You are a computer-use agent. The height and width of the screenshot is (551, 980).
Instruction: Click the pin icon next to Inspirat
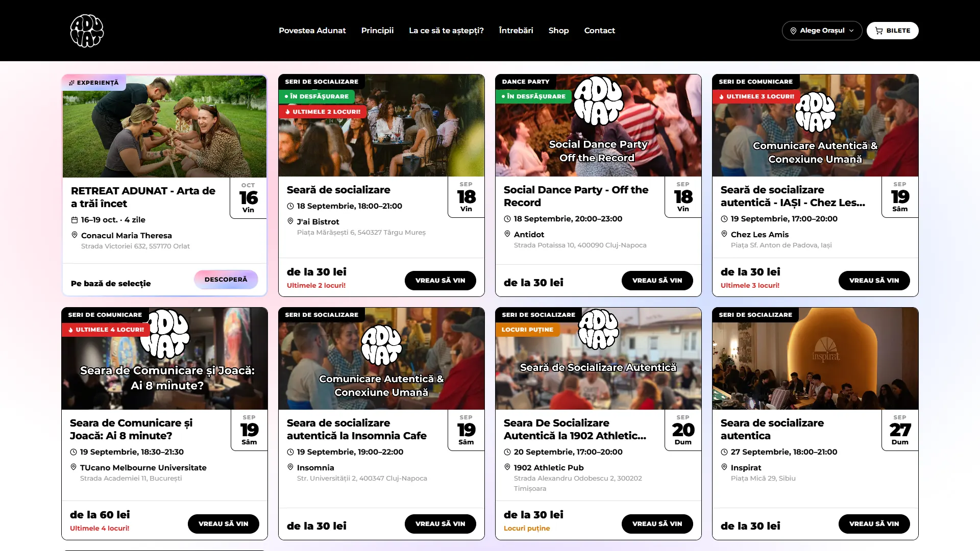coord(724,467)
